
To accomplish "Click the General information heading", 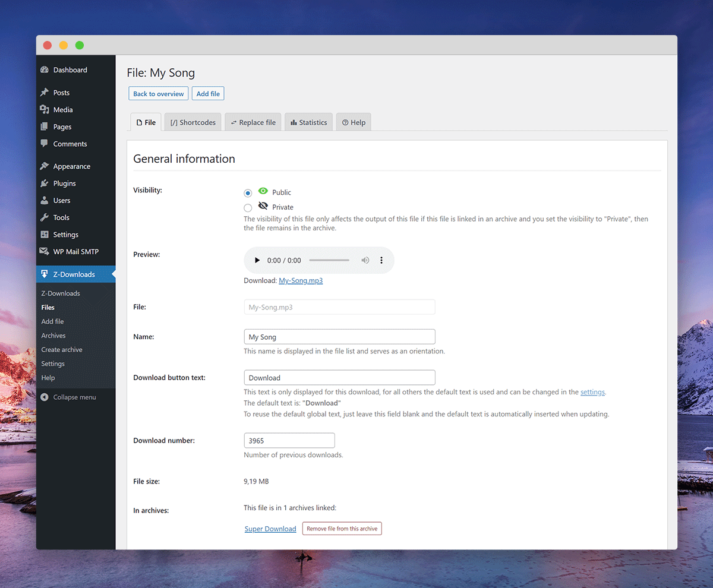I will tap(184, 159).
